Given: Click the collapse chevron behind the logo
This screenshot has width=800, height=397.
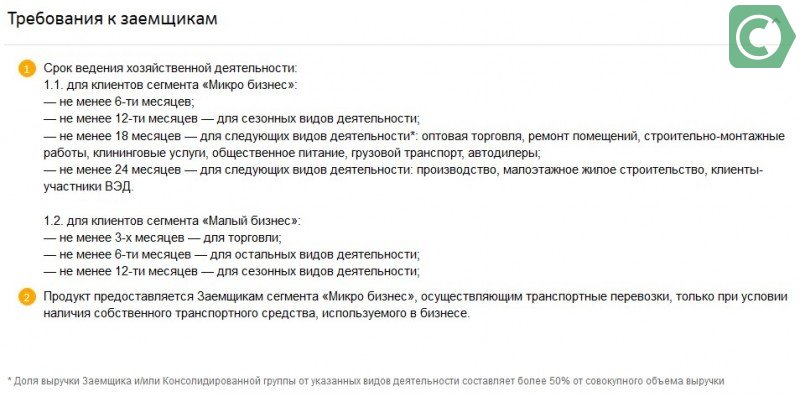Looking at the screenshot, I should tap(776, 20).
